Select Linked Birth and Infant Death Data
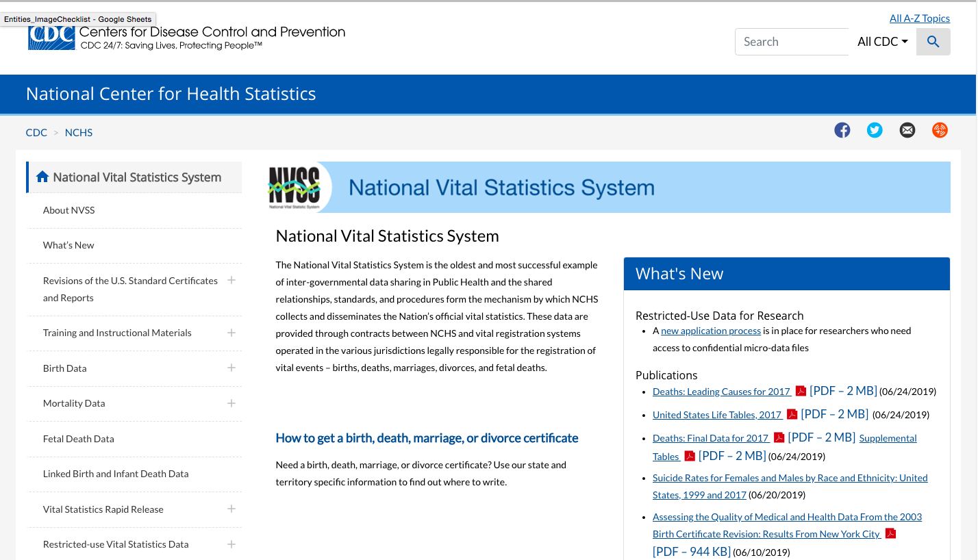This screenshot has width=978, height=560. 116,474
